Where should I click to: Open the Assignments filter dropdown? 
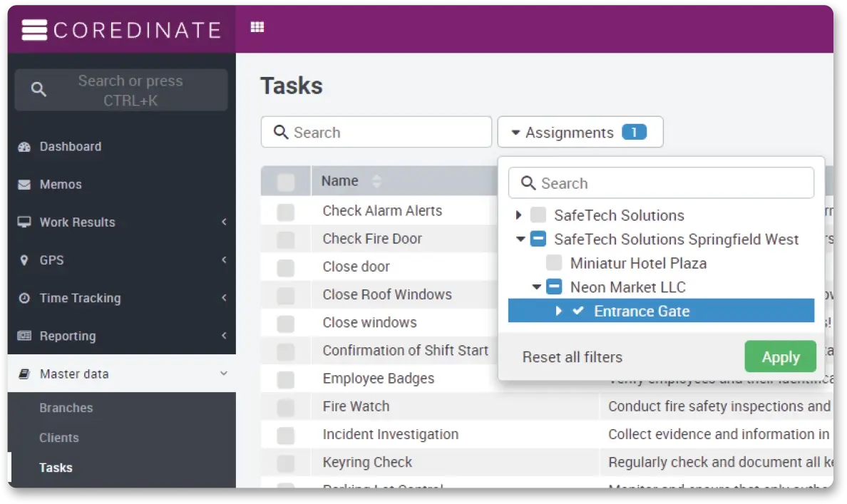[x=580, y=133]
